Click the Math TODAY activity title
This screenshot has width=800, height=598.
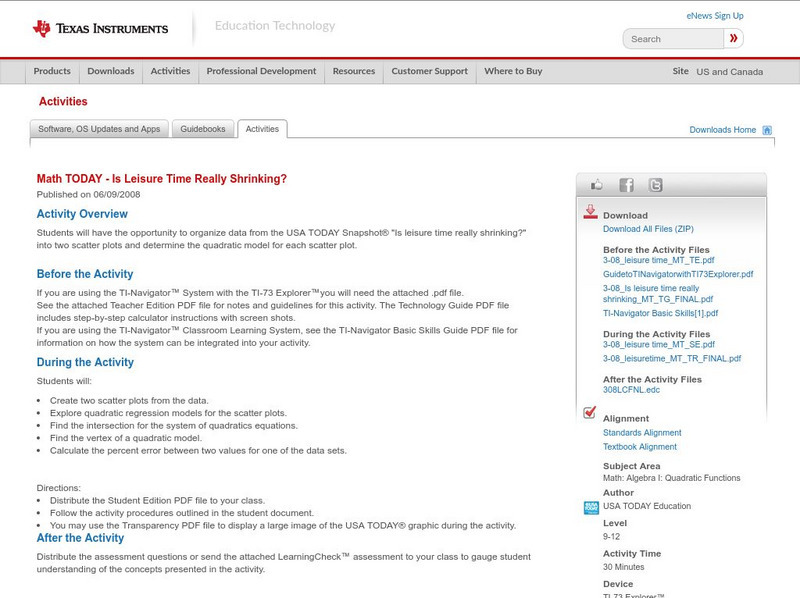click(x=162, y=179)
